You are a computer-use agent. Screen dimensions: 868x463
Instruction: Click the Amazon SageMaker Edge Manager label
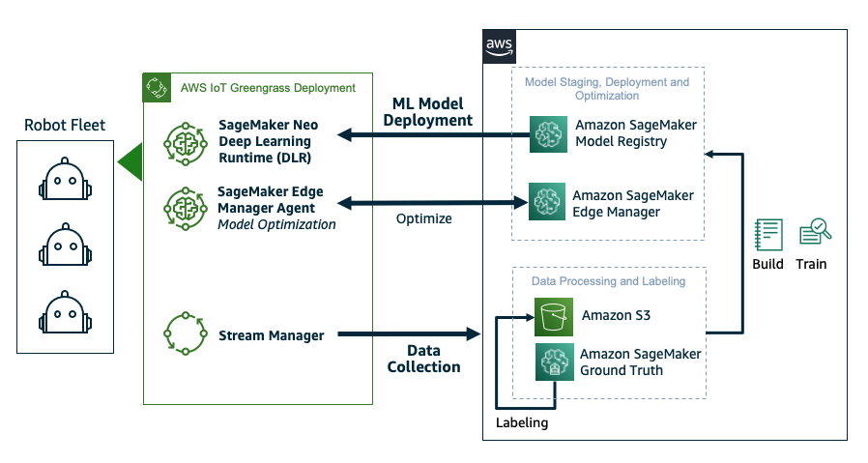point(633,204)
